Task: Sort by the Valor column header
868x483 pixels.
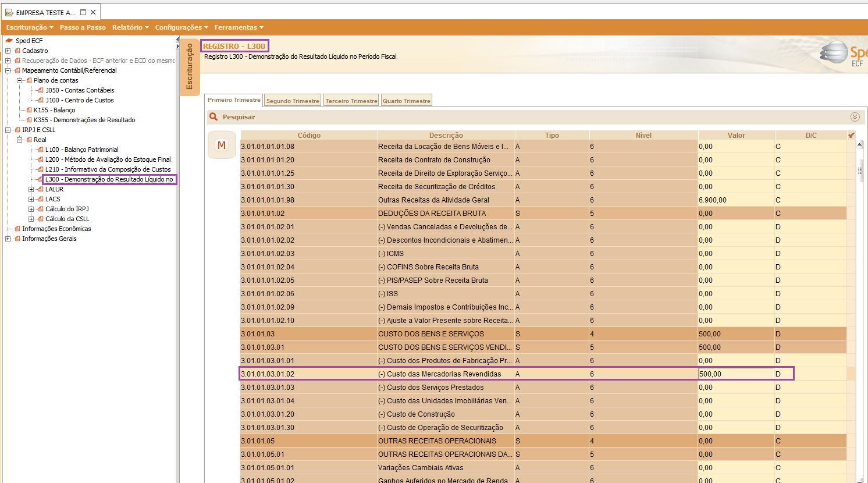Action: click(737, 135)
